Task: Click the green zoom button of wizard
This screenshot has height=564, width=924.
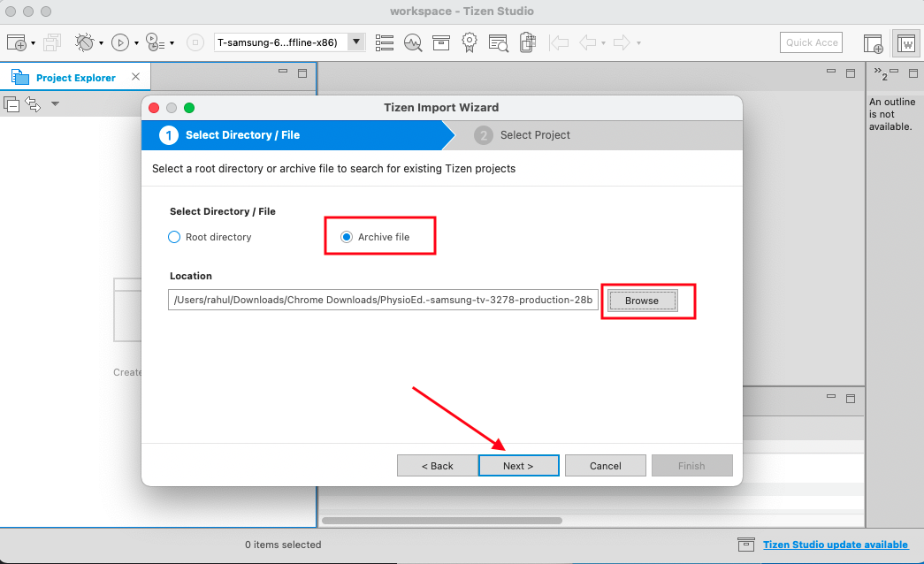Action: coord(189,108)
